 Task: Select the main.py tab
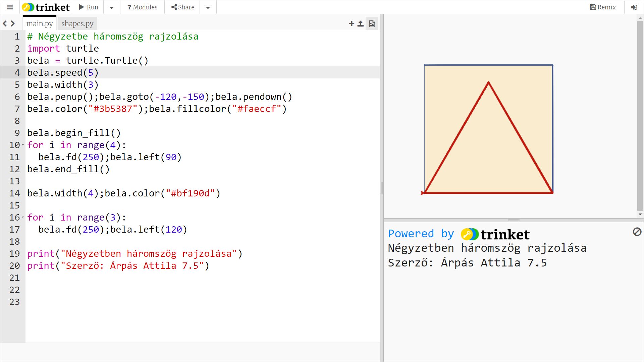[40, 23]
